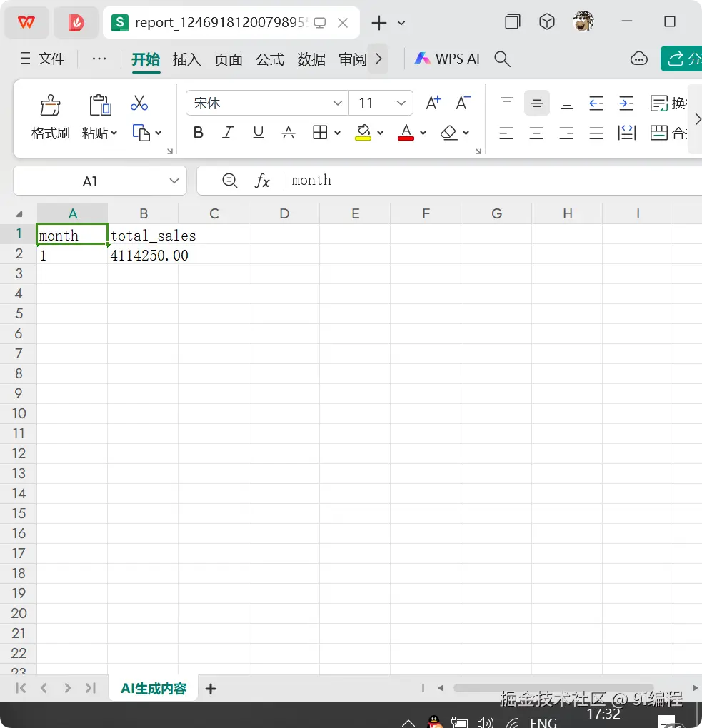Toggle strikethrough formatting
Image resolution: width=702 pixels, height=728 pixels.
point(289,133)
